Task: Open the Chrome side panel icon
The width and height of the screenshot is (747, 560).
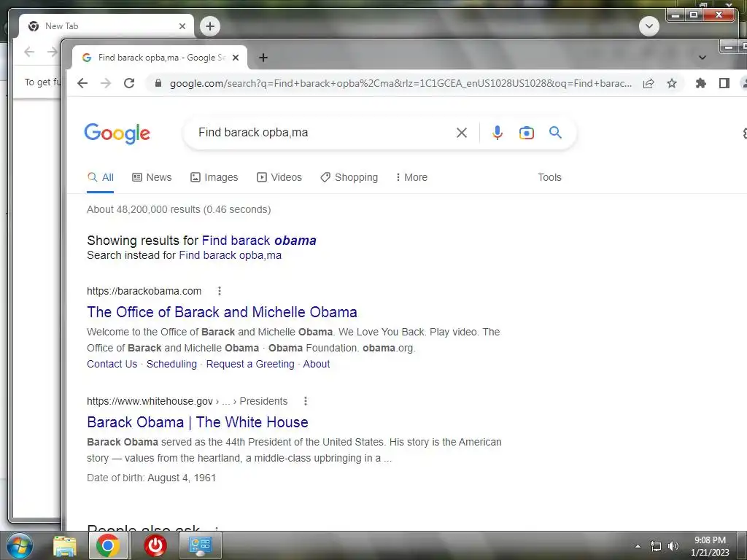Action: (x=724, y=83)
